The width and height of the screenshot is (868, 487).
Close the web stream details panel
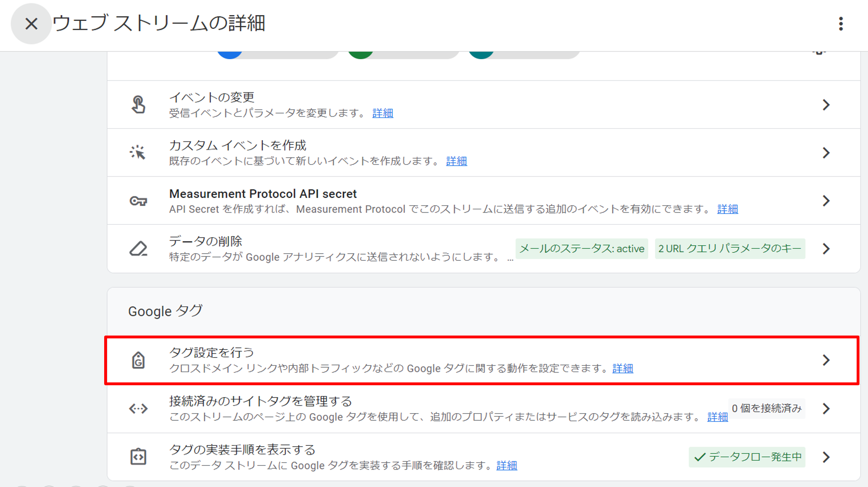tap(31, 24)
